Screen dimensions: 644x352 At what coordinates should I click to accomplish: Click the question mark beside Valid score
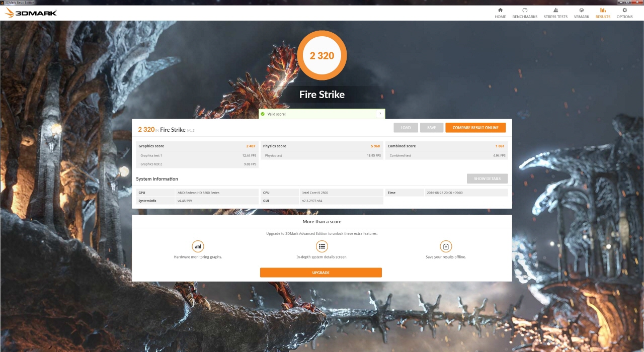pyautogui.click(x=380, y=114)
